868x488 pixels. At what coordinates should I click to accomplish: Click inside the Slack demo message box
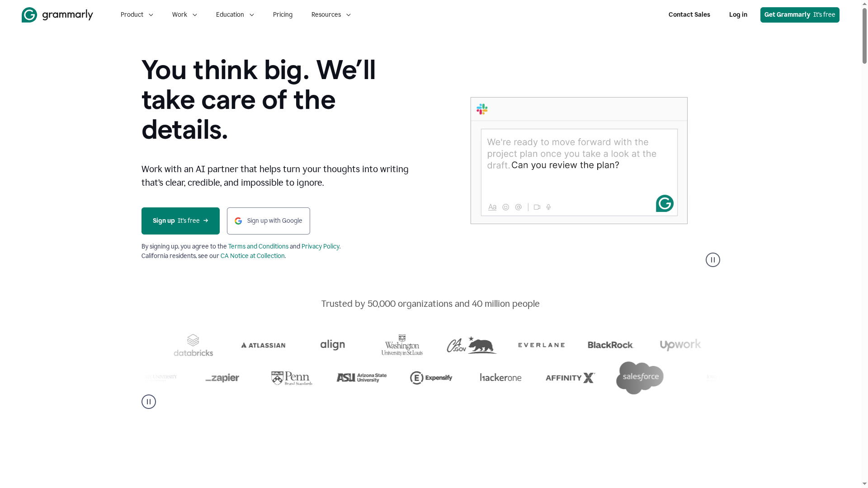click(579, 172)
